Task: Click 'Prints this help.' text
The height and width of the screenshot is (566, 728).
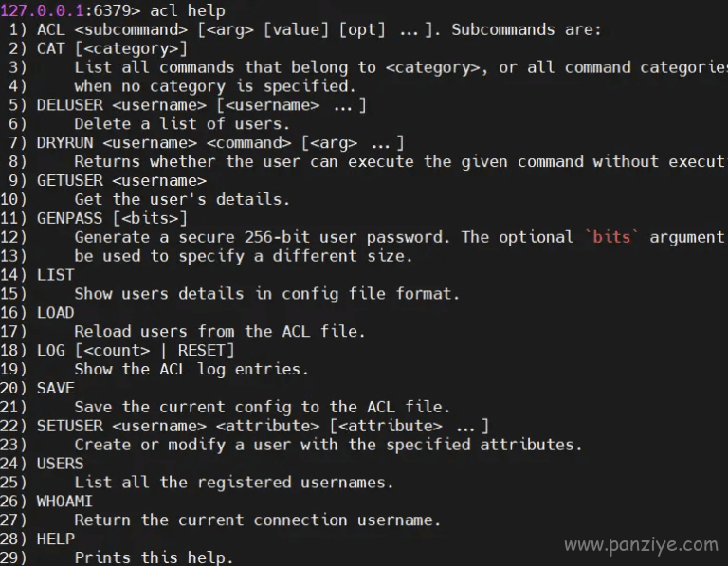Action: (154, 557)
